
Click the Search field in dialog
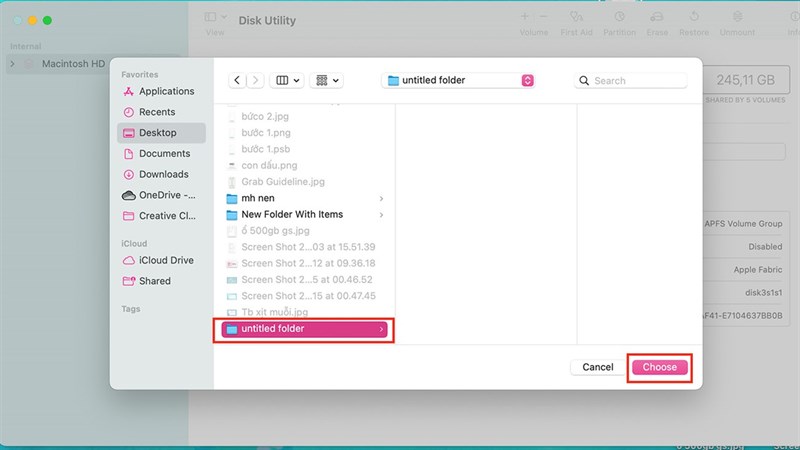pos(631,81)
